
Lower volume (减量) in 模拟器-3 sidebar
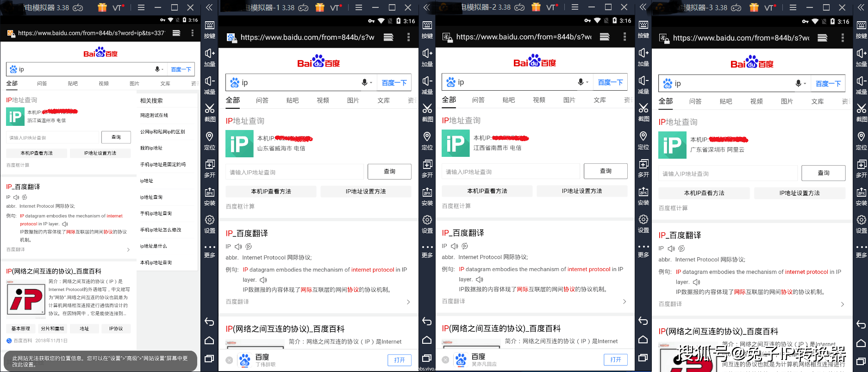[x=862, y=86]
